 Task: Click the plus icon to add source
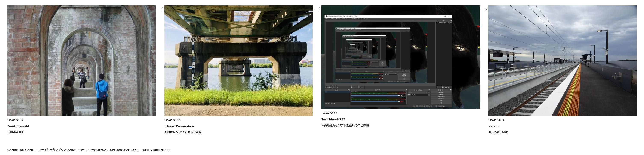tap(438, 87)
